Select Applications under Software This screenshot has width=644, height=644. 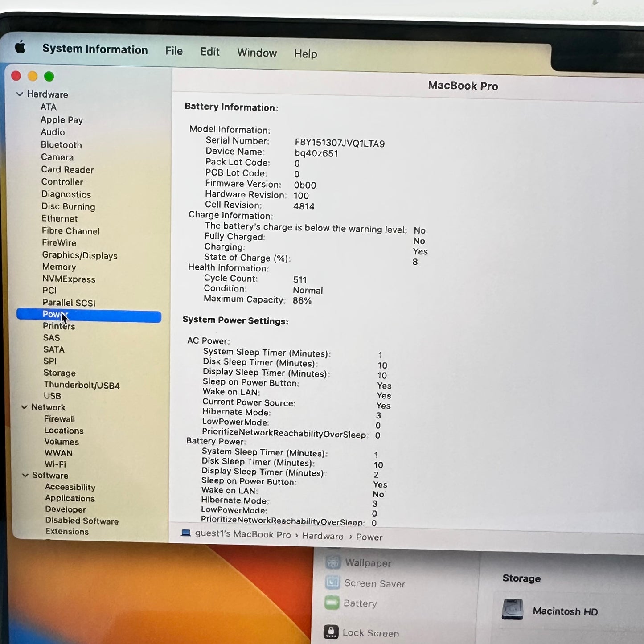coord(70,498)
